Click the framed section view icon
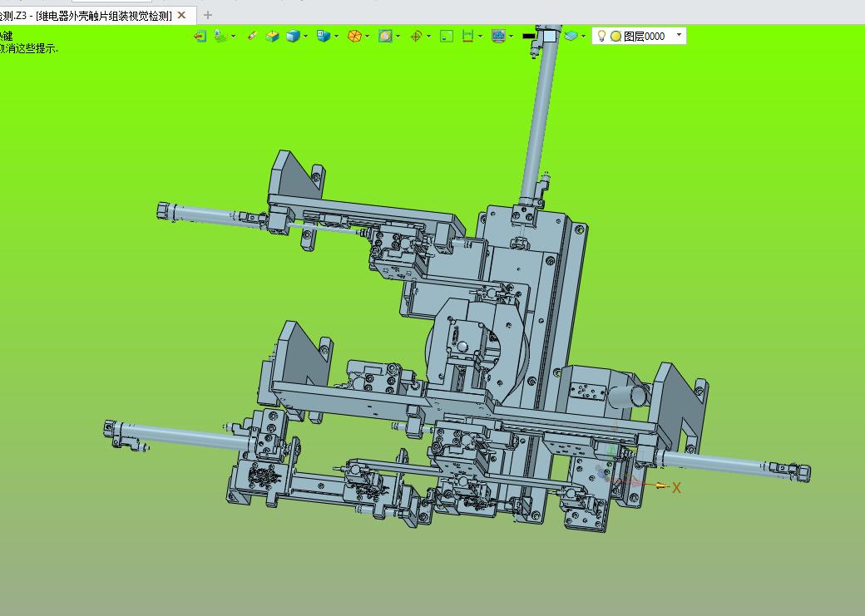865x616 pixels. (385, 36)
